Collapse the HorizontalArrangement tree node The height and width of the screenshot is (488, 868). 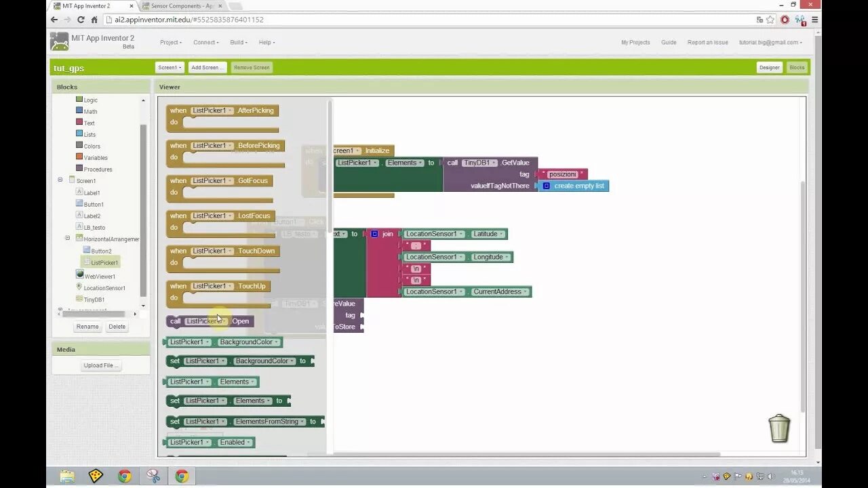point(68,238)
